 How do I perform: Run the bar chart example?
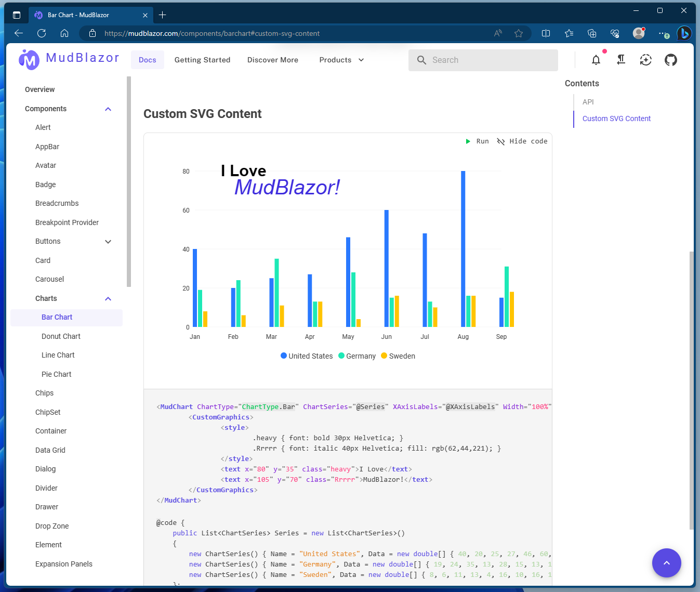pos(477,141)
